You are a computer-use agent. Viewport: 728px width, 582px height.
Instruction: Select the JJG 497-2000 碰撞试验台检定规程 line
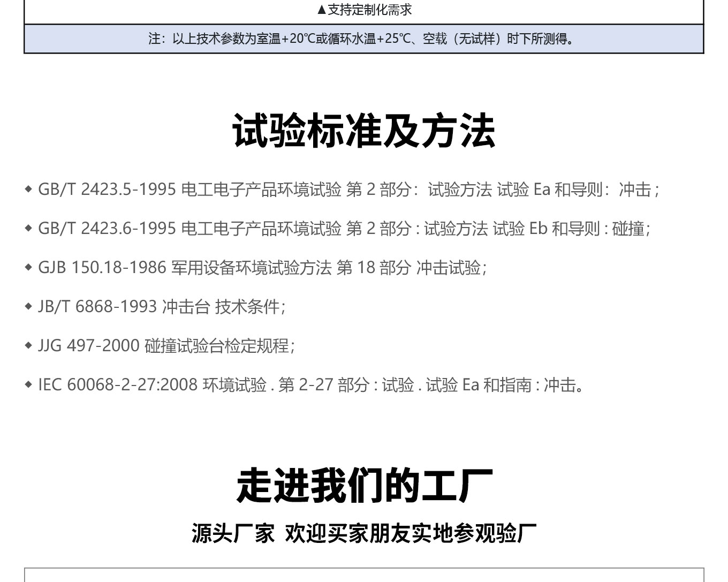click(x=166, y=346)
